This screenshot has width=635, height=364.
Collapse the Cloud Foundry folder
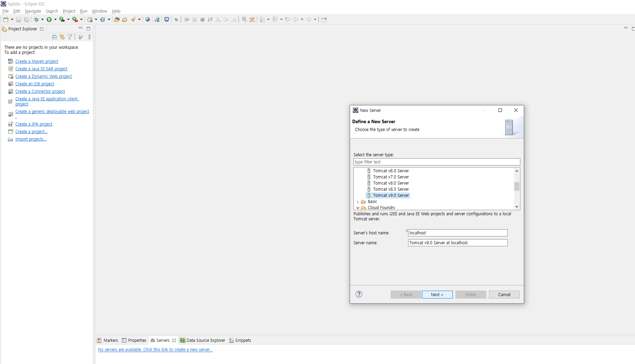(358, 208)
